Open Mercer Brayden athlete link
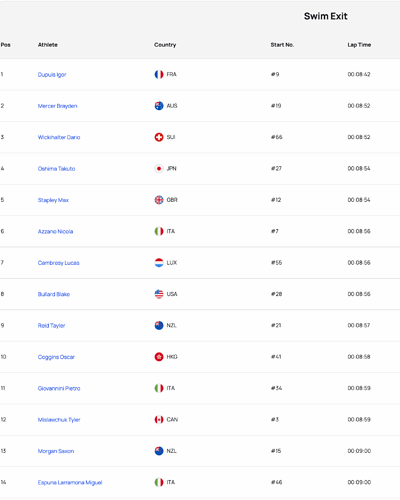This screenshot has height=500, width=400. (57, 106)
